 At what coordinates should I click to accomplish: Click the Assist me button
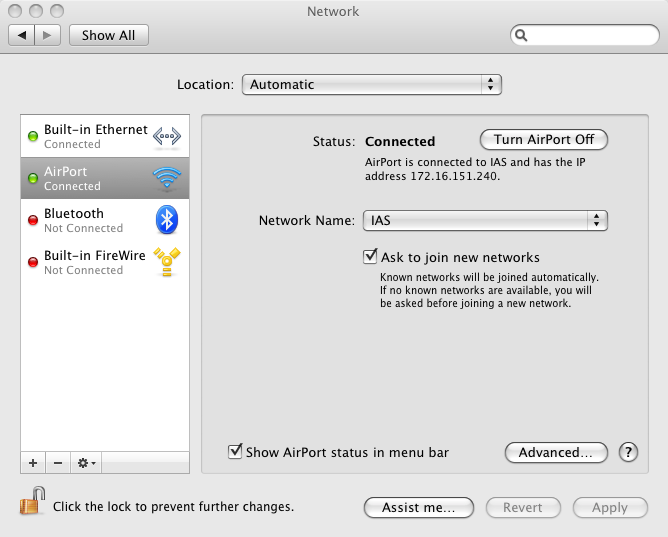coord(419,507)
